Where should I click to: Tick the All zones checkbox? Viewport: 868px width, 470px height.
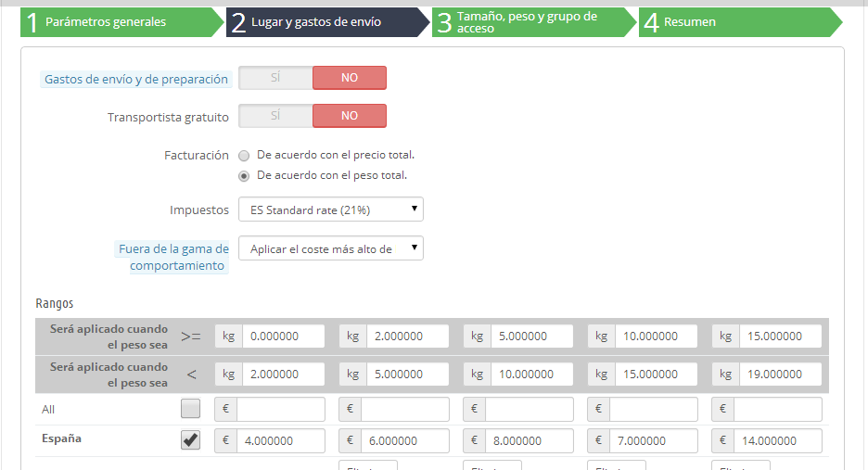tap(190, 409)
